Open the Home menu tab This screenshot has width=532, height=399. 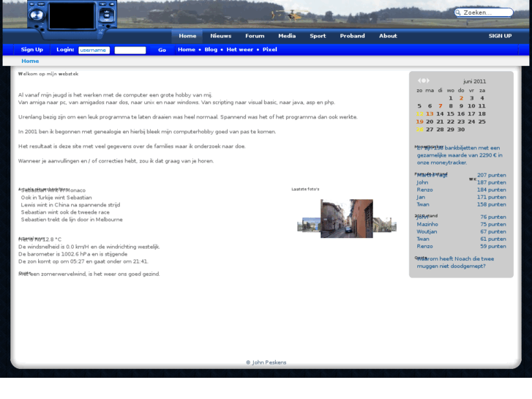pos(187,36)
